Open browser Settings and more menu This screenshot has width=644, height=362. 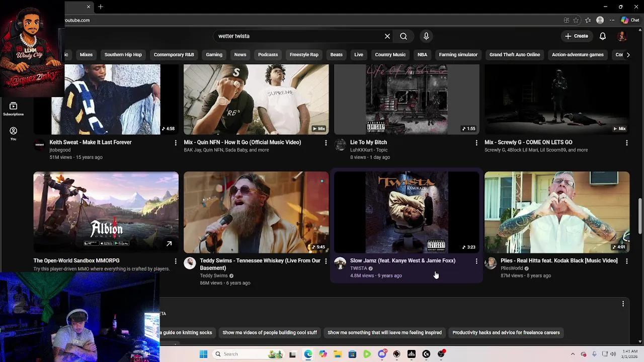612,20
